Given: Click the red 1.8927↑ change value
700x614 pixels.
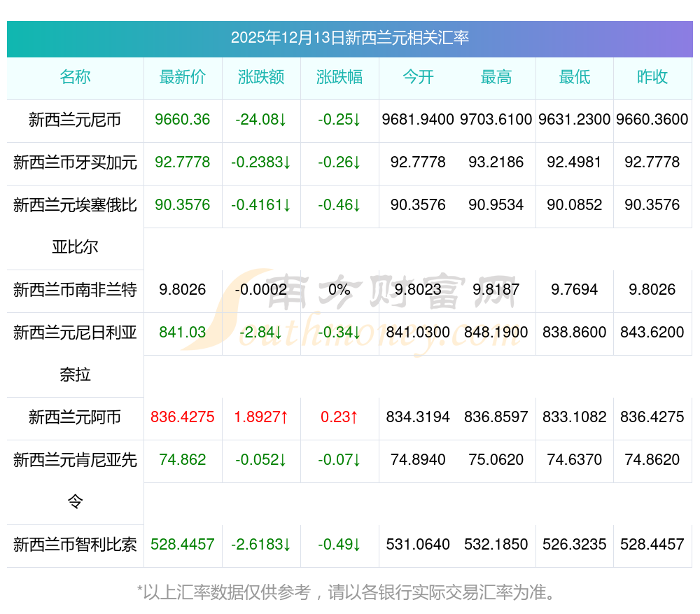Looking at the screenshot, I should tap(261, 417).
